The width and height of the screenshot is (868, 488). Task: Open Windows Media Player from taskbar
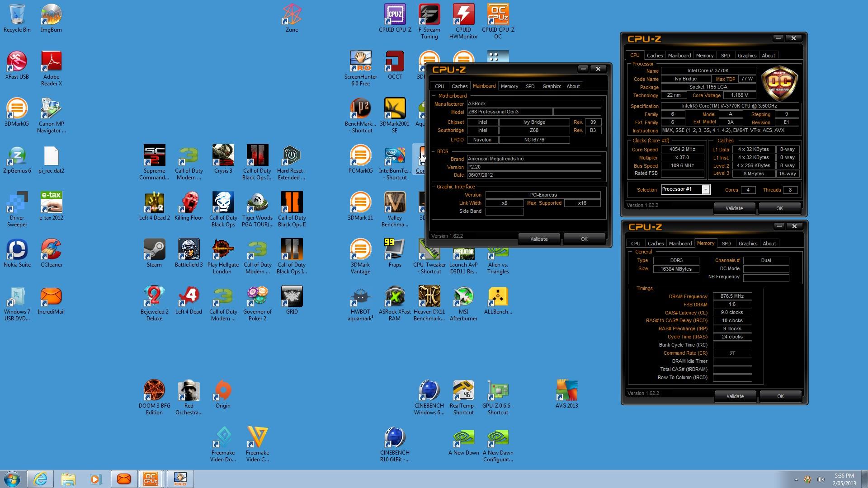point(95,479)
